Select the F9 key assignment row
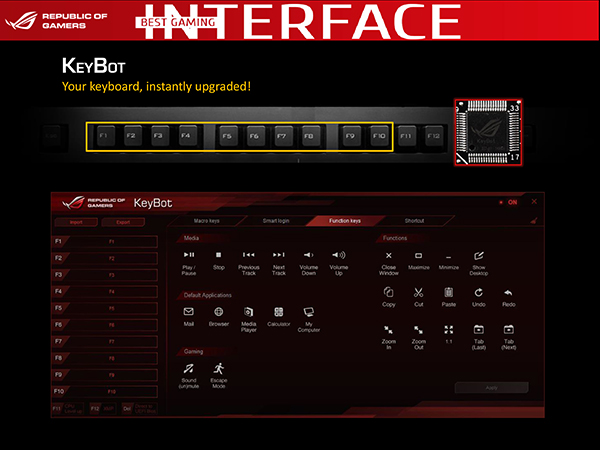This screenshot has height=450, width=600. click(x=105, y=375)
